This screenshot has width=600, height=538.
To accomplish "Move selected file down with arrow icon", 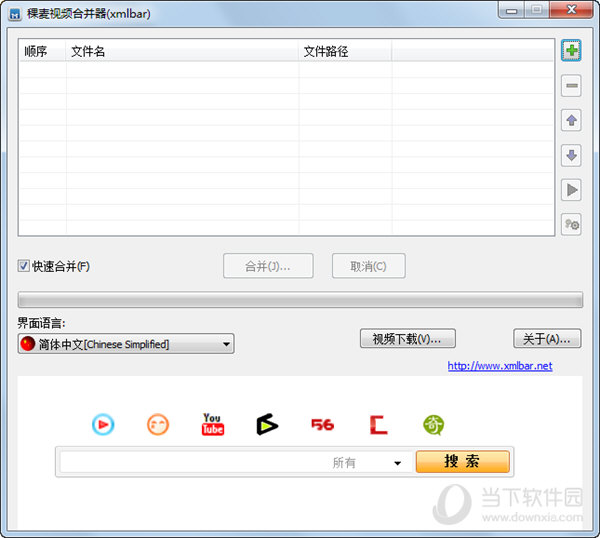I will tap(571, 155).
